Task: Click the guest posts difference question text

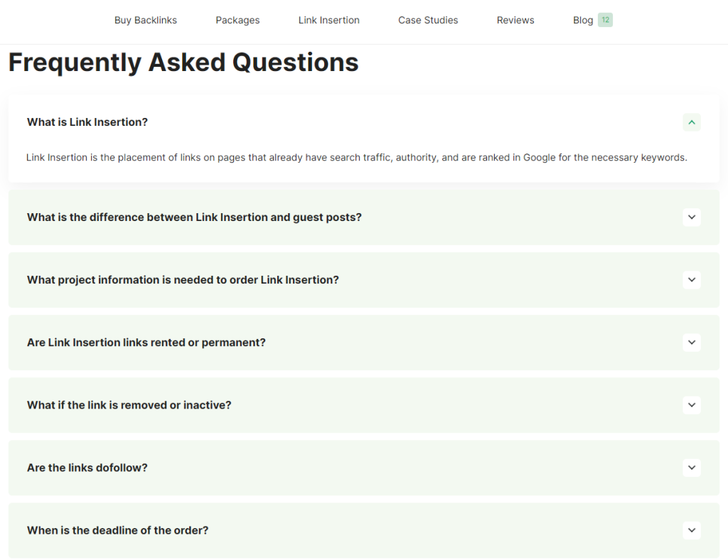Action: 194,217
